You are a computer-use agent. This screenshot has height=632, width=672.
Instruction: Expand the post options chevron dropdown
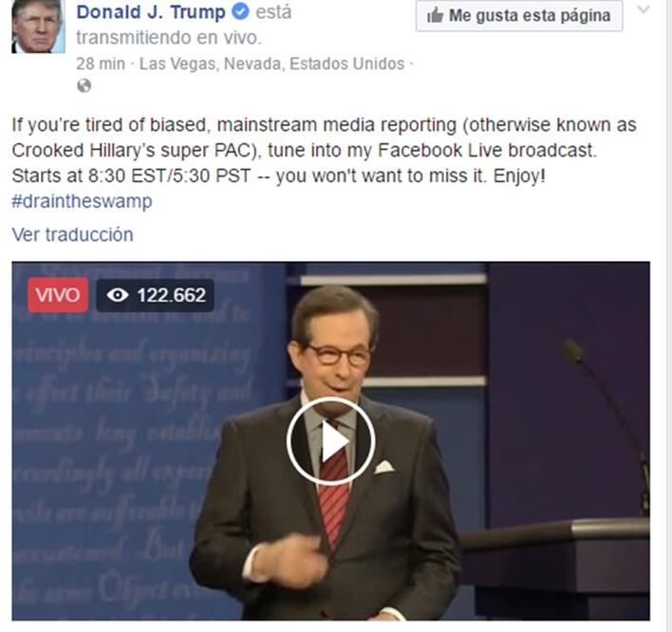(644, 9)
